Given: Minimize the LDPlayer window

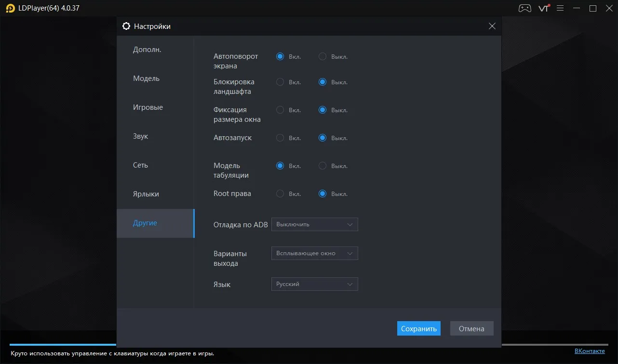Looking at the screenshot, I should 577,8.
